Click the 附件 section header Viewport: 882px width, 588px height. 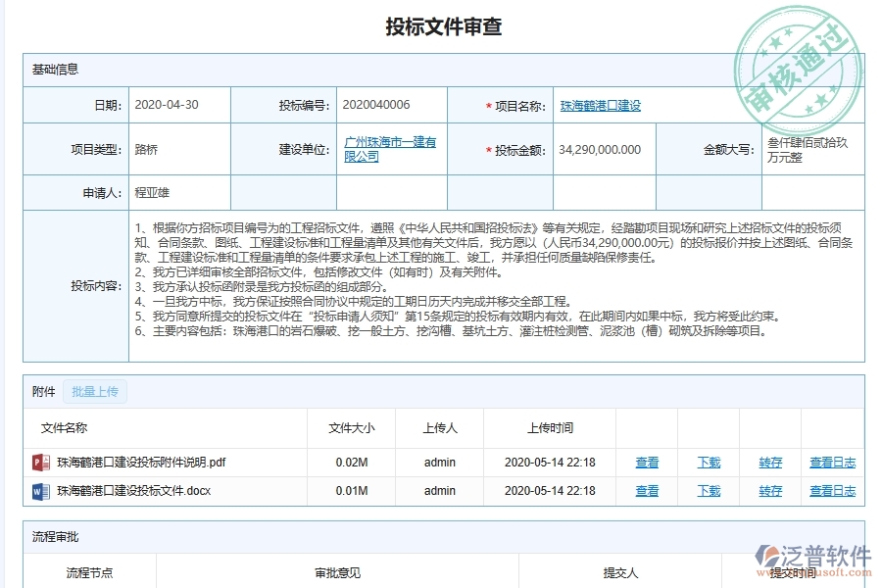pyautogui.click(x=41, y=390)
